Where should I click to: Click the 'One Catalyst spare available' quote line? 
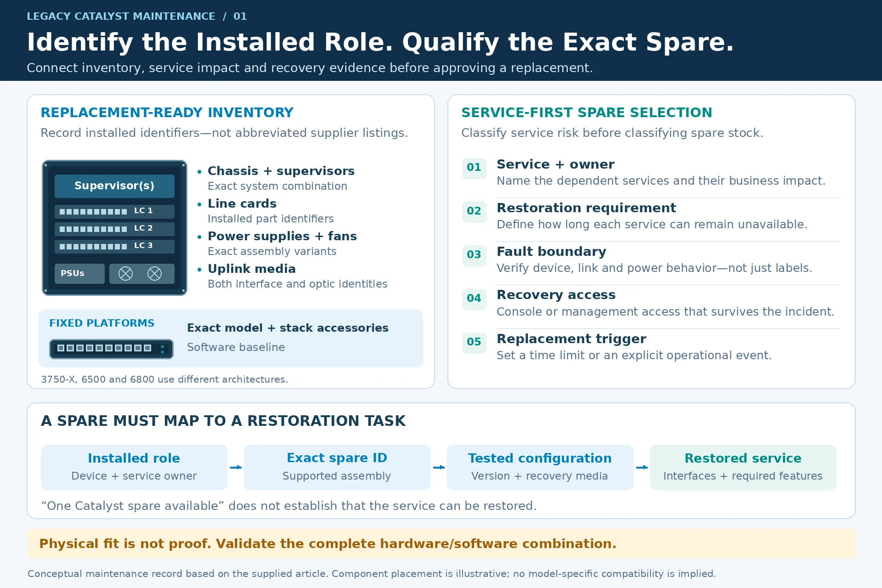pyautogui.click(x=288, y=506)
